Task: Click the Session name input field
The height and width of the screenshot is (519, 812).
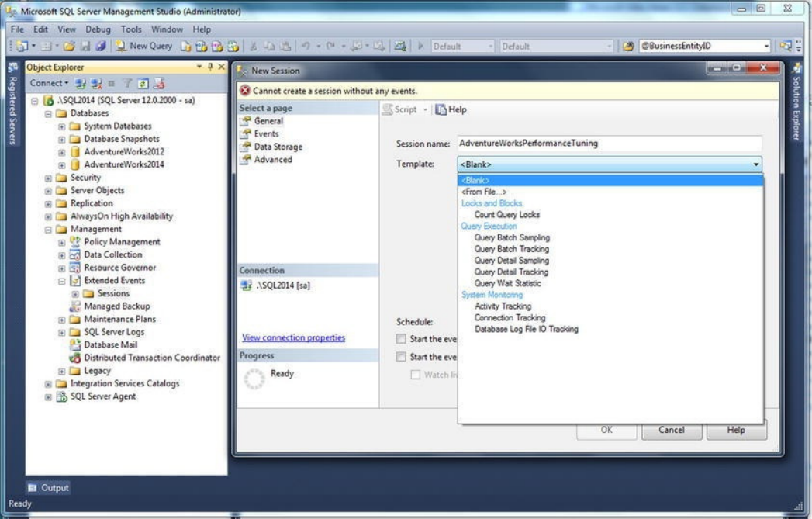Action: point(609,144)
